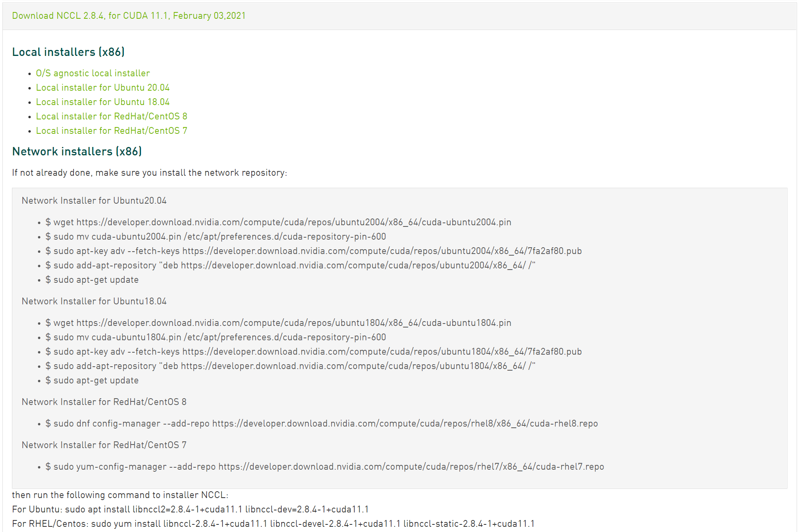Open Local installer for Ubuntu 20.04
Image resolution: width=801 pixels, height=532 pixels.
tap(103, 87)
